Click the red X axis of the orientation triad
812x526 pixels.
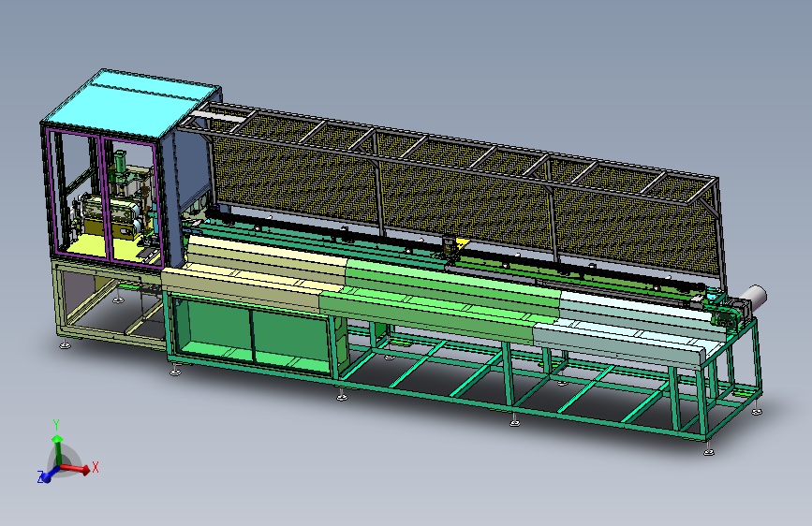point(76,469)
